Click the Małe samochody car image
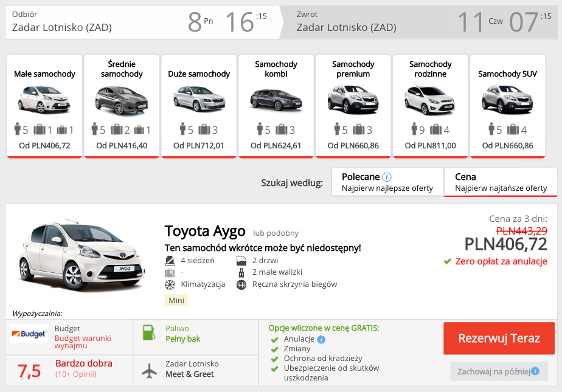The image size is (562, 392). (x=44, y=100)
